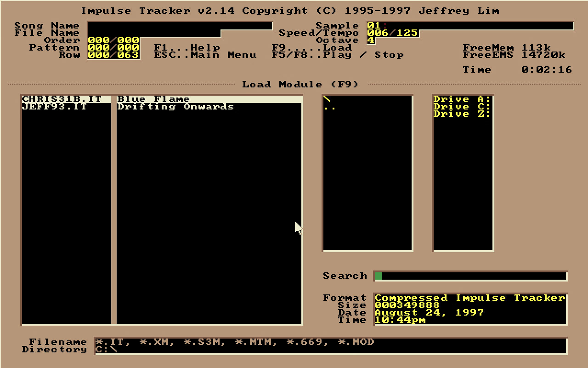Click the Row counter 000/063
588x368 pixels.
(114, 55)
